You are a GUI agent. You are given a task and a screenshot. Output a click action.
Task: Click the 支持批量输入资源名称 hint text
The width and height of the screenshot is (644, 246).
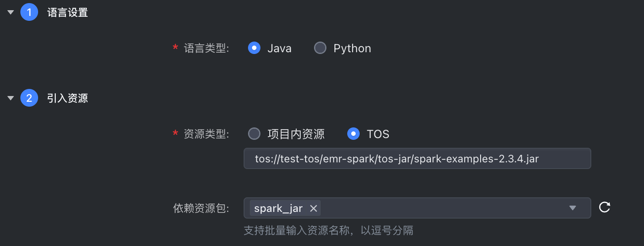click(x=328, y=231)
